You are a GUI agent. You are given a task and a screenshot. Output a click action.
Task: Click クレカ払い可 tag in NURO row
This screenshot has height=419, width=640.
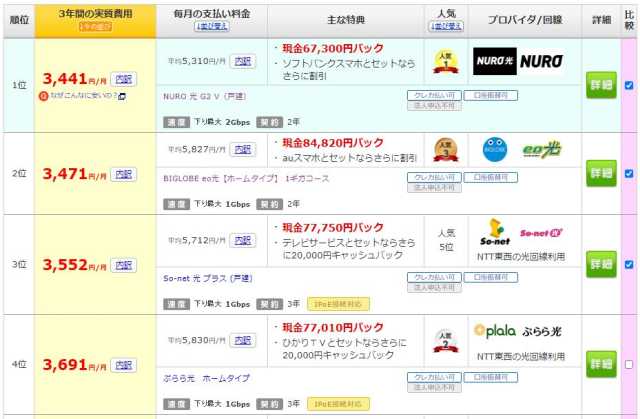coord(434,95)
